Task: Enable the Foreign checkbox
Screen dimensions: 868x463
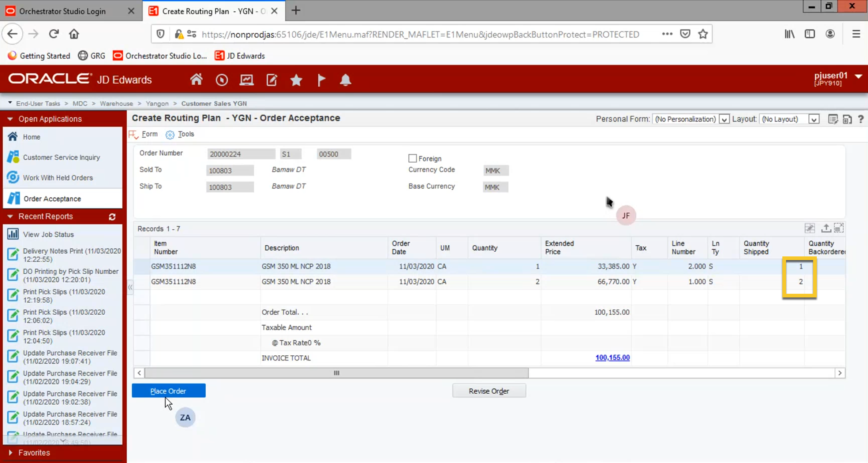Action: coord(412,158)
